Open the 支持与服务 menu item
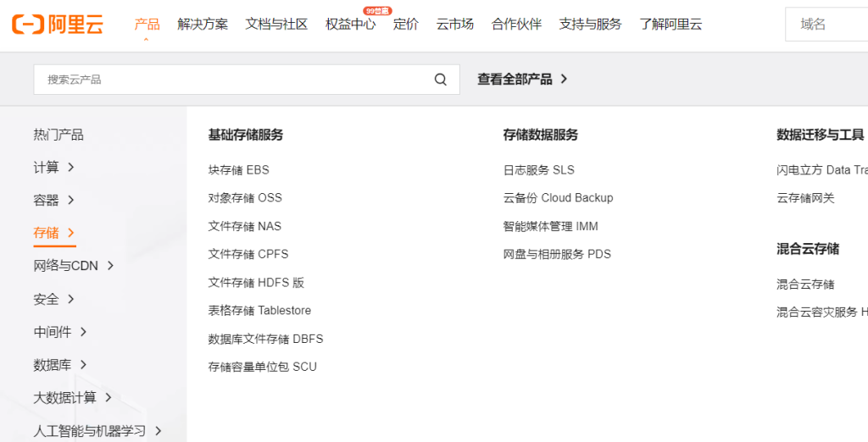This screenshot has height=442, width=868. (x=590, y=25)
